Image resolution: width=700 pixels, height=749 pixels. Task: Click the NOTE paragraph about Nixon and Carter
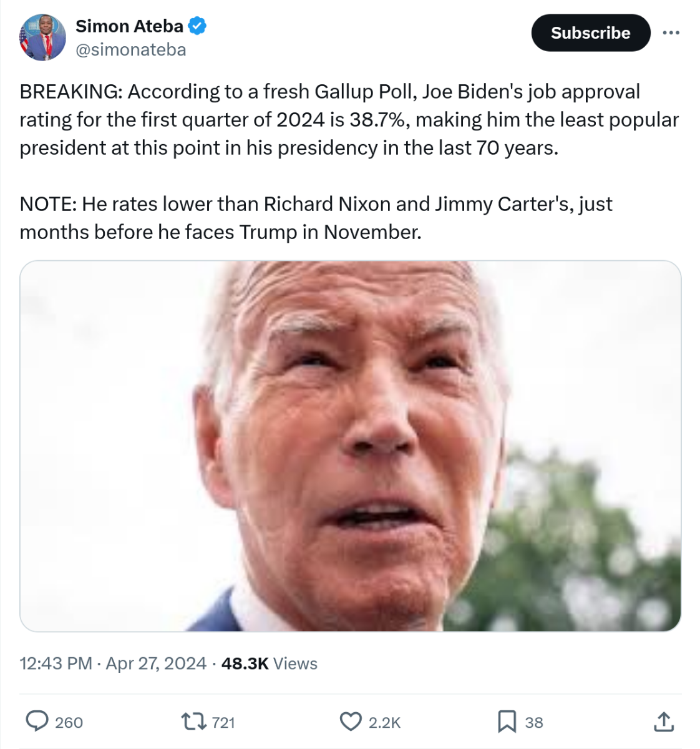[316, 218]
